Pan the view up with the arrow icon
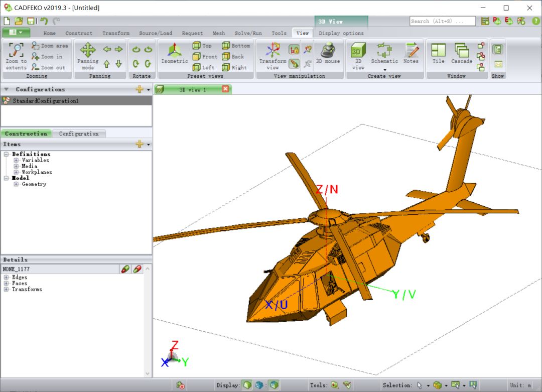 (107, 64)
